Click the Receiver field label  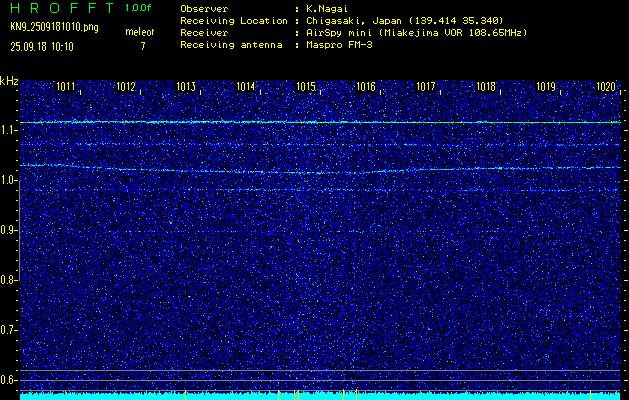(204, 33)
